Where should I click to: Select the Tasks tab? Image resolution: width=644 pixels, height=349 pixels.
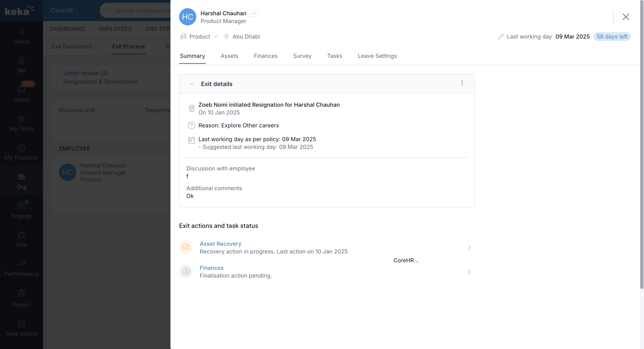pos(334,56)
